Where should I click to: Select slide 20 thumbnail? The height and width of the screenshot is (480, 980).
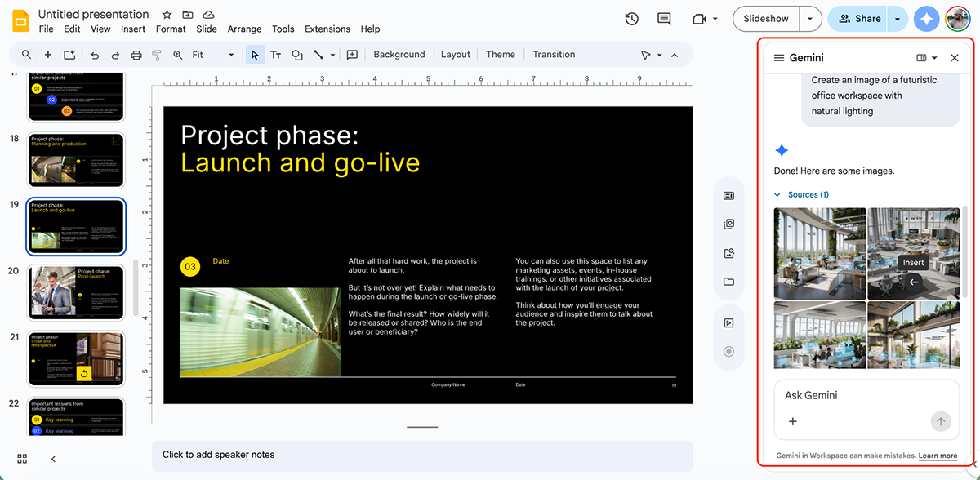[76, 293]
